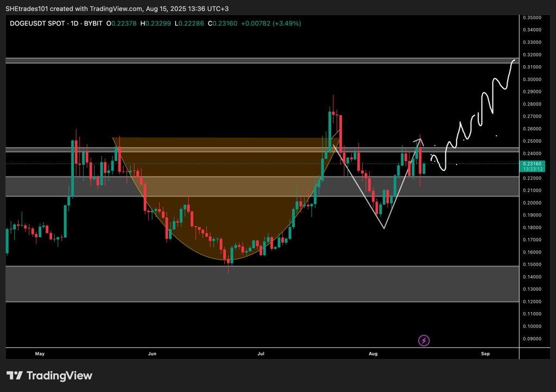
Task: Select the high value H0.23299
Action: (156, 23)
